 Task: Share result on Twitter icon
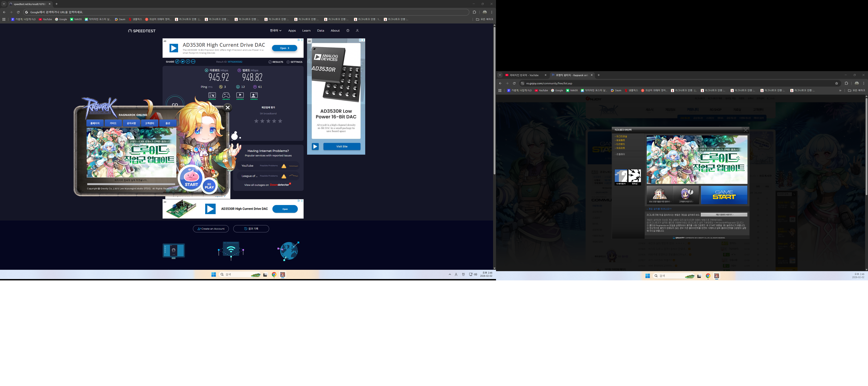[183, 62]
